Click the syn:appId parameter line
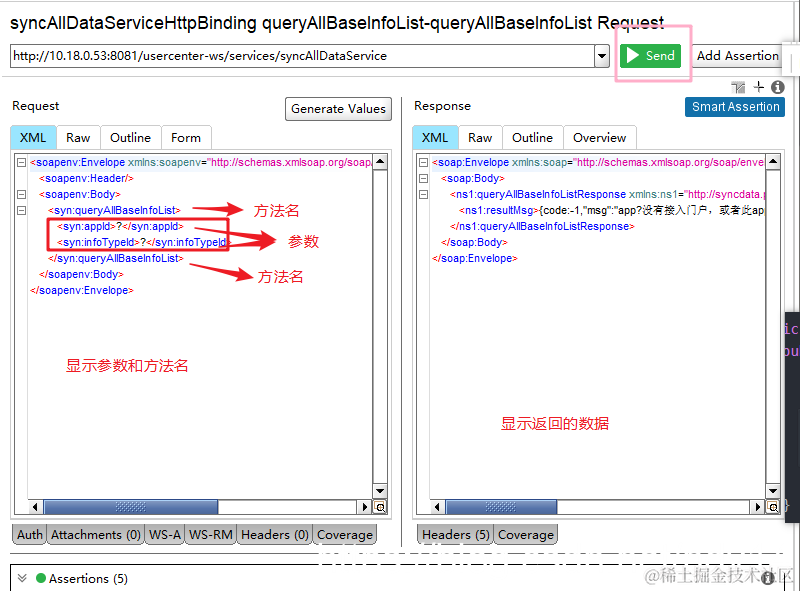This screenshot has width=800, height=591. (120, 226)
